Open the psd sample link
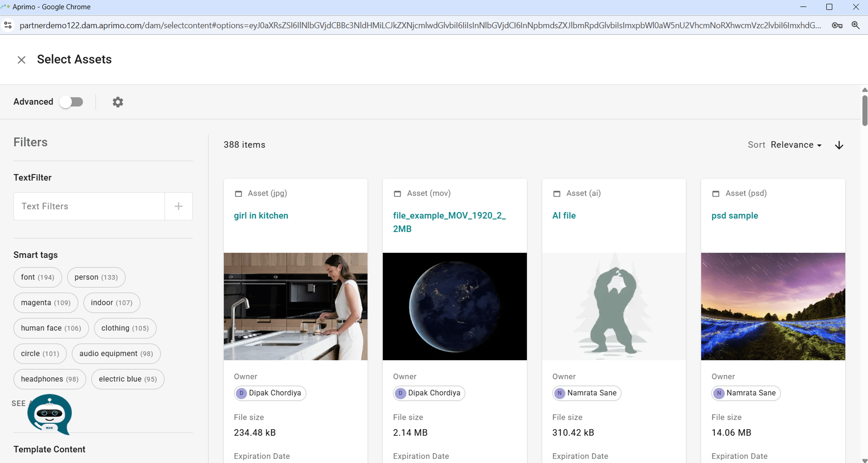This screenshot has height=463, width=868. click(735, 215)
